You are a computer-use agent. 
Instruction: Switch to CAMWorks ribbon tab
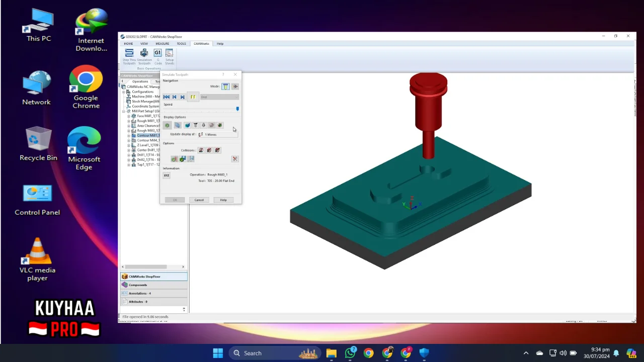pyautogui.click(x=201, y=44)
